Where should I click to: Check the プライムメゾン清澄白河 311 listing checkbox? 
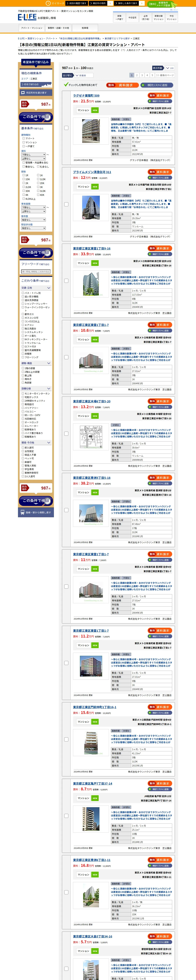point(66,204)
